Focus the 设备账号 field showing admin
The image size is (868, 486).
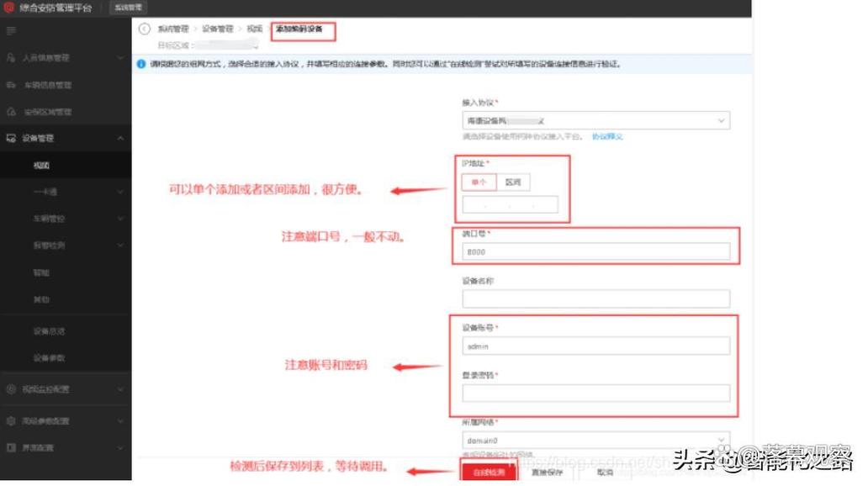tap(595, 346)
